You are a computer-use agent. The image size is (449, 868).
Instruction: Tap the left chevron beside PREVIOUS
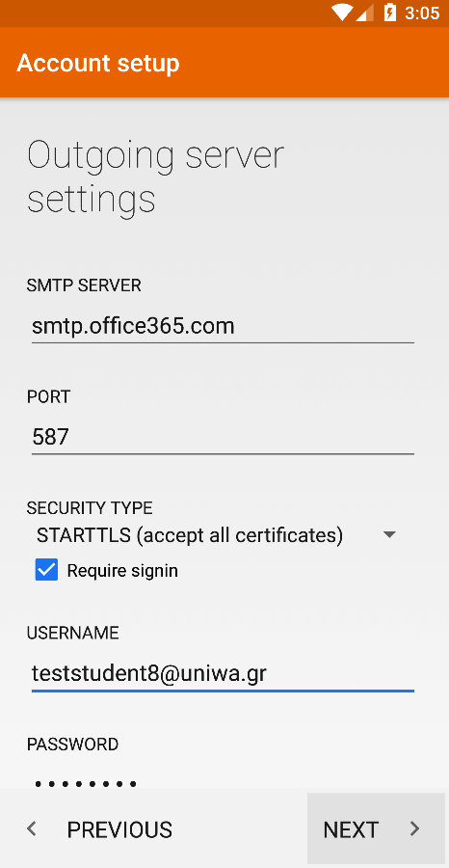32,828
